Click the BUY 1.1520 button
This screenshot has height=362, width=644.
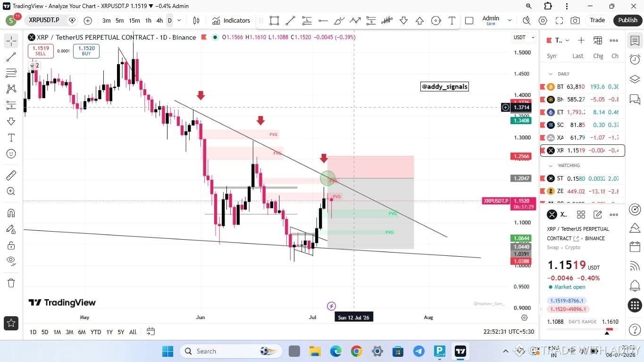pyautogui.click(x=86, y=51)
